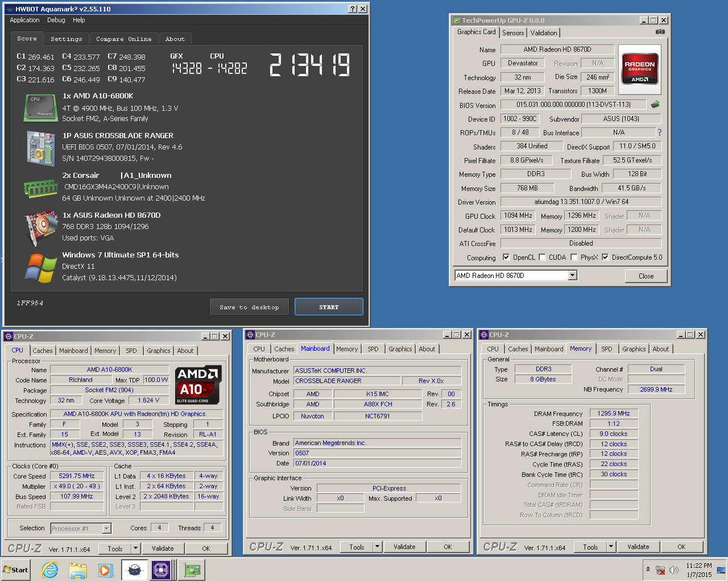
Task: Click the GPU-Z title bar icon
Action: [456, 20]
